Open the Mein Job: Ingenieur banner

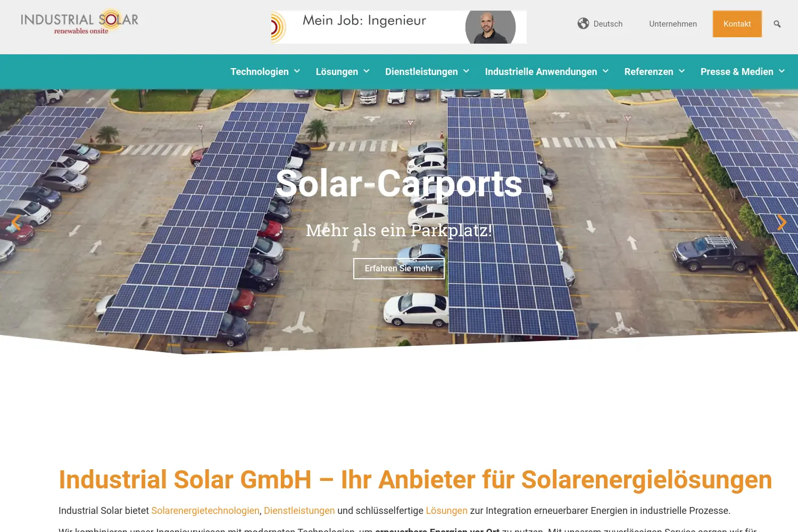(399, 27)
